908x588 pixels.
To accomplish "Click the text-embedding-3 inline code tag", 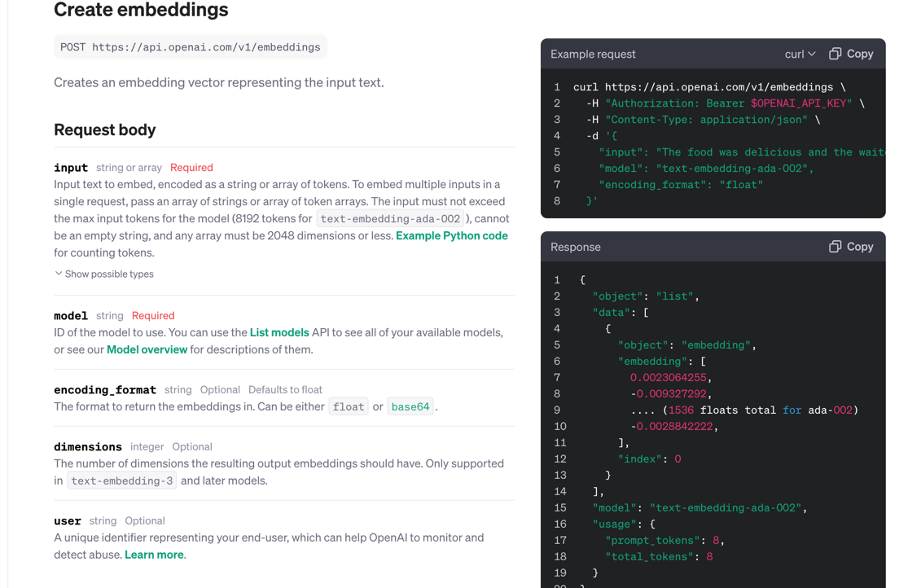I will pos(121,480).
